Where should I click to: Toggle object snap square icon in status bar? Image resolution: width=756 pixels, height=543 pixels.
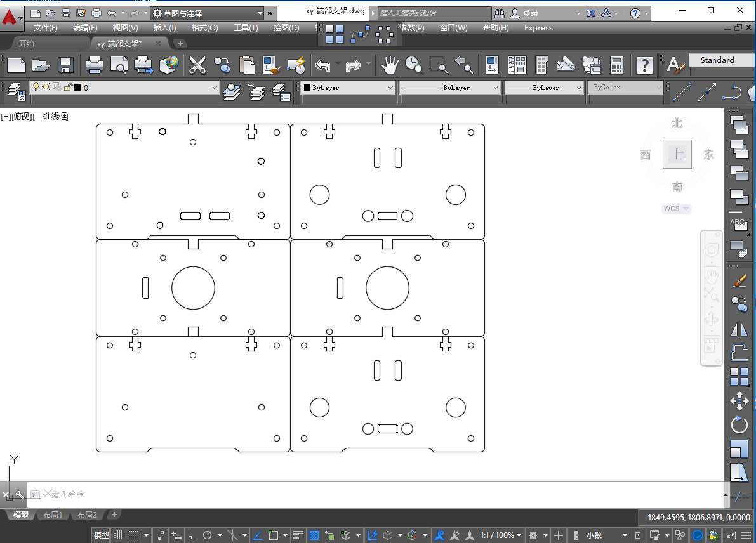[x=274, y=535]
